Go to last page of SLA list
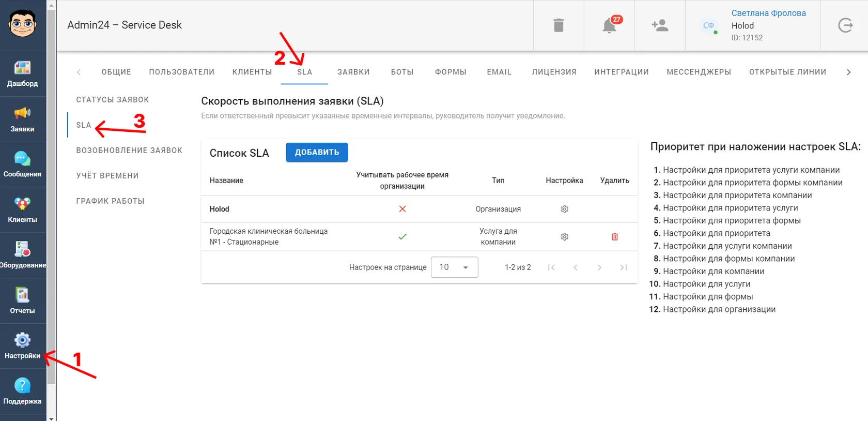Image resolution: width=868 pixels, height=421 pixels. point(624,267)
